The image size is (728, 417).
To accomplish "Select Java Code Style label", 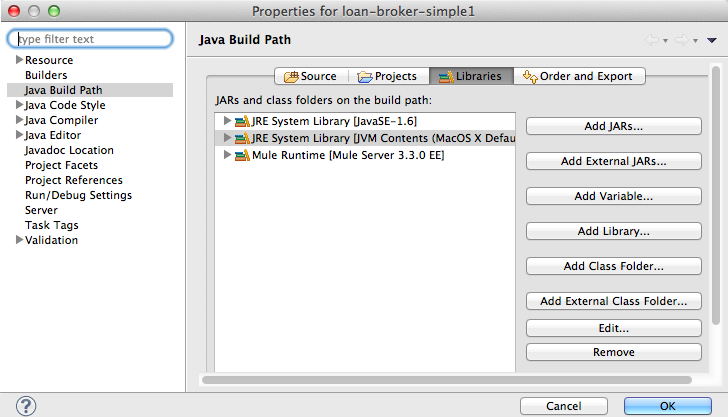I will pos(65,105).
